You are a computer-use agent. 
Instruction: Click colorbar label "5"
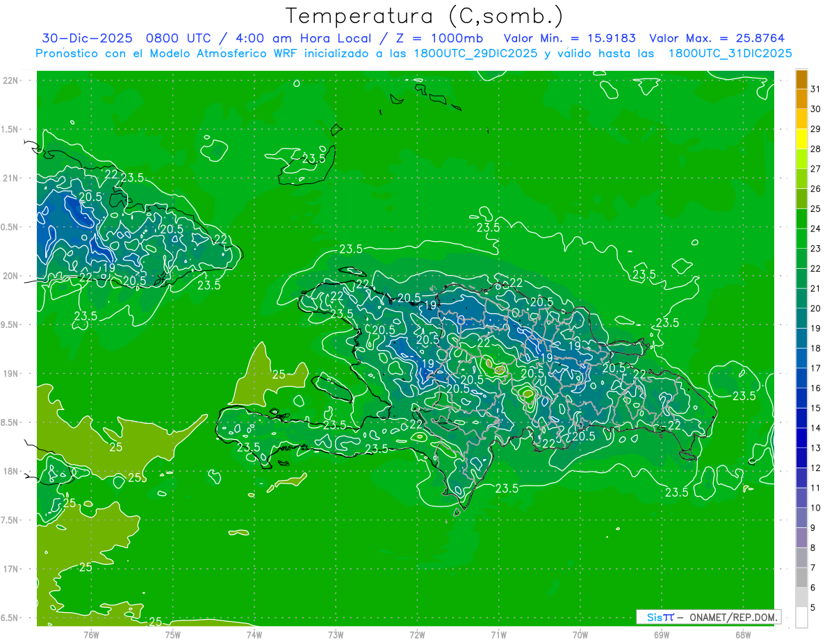click(813, 608)
